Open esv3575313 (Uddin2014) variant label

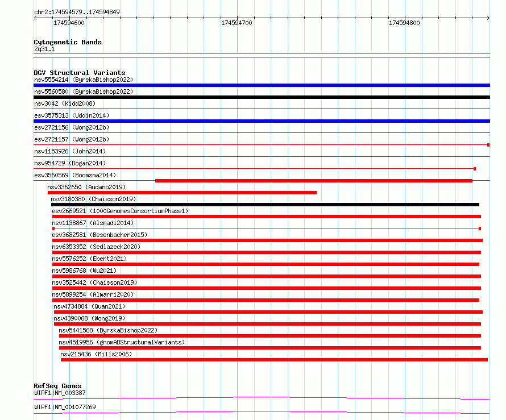click(x=71, y=115)
